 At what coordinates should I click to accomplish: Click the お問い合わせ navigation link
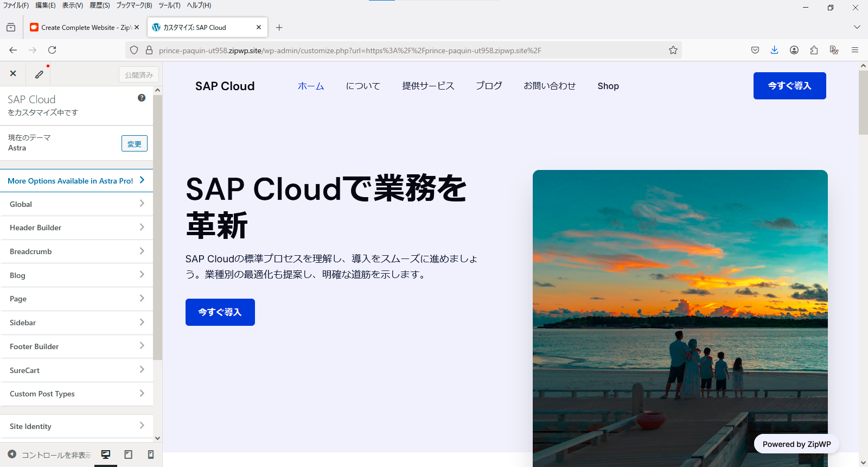tap(550, 86)
